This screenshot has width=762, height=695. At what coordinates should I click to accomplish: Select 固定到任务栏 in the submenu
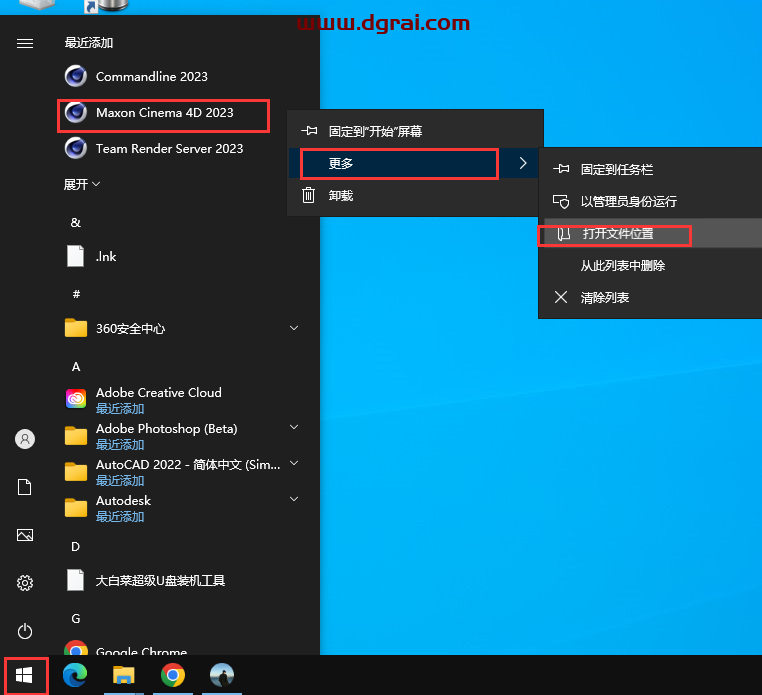click(650, 169)
